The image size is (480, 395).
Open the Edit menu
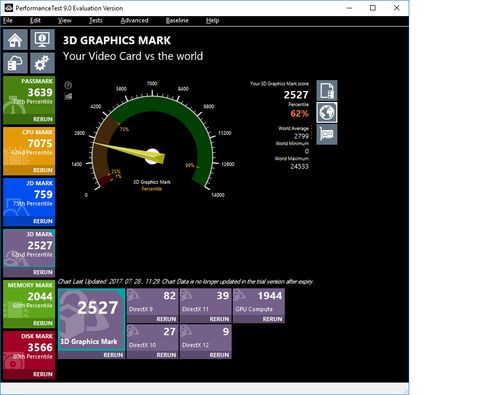click(x=35, y=20)
